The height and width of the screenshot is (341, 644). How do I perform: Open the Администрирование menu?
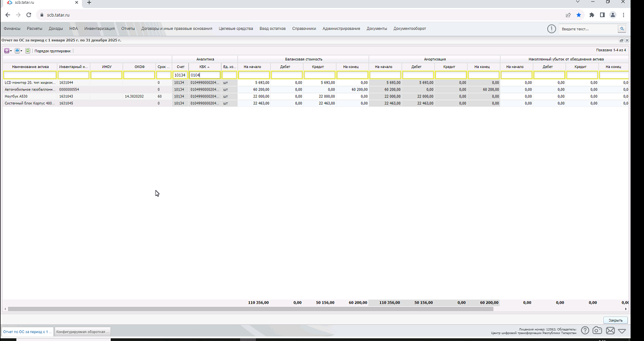[341, 28]
